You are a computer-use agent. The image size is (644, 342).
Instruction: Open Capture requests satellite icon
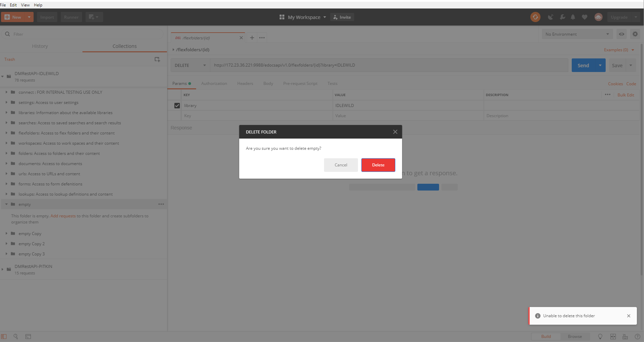[551, 17]
